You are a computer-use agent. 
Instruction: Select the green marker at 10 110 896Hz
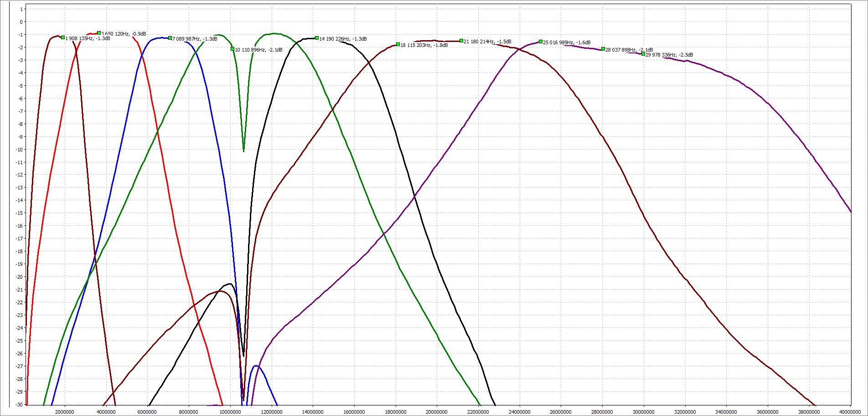point(232,49)
